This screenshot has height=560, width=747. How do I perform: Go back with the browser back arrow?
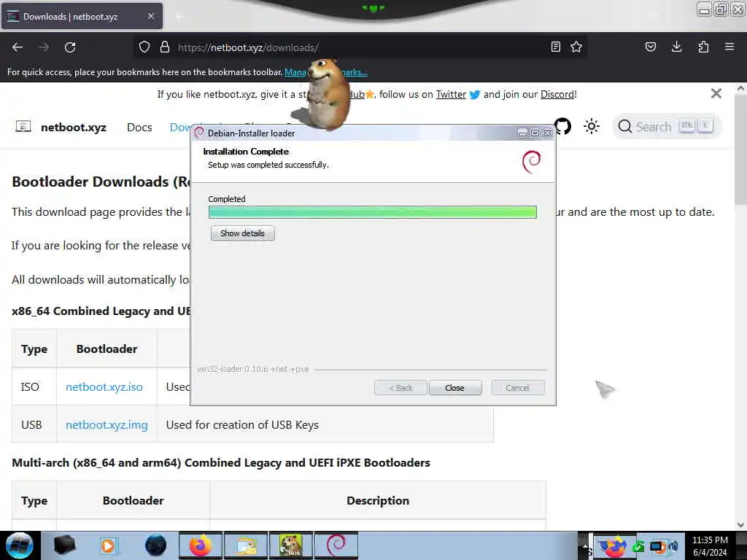click(x=18, y=47)
